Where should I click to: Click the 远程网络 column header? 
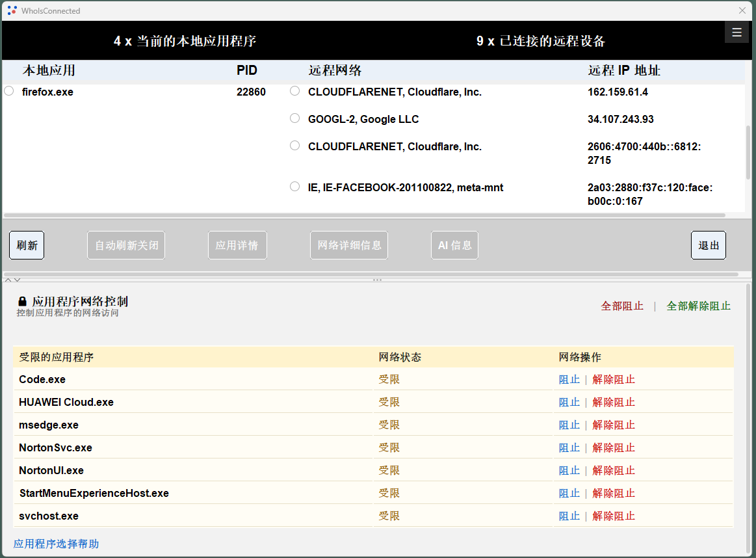tap(335, 70)
